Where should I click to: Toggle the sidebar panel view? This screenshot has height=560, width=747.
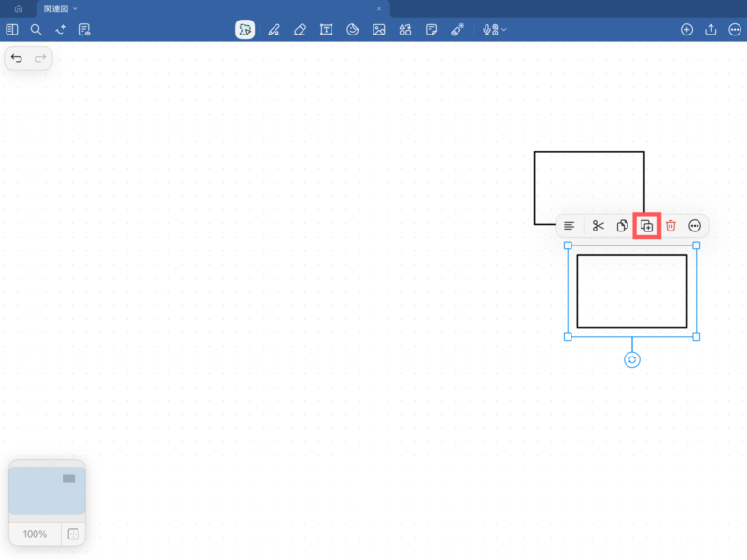[12, 30]
